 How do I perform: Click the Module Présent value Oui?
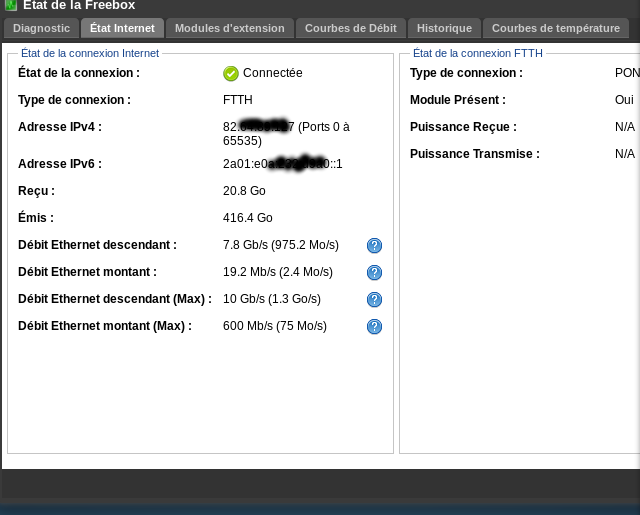[x=624, y=100]
